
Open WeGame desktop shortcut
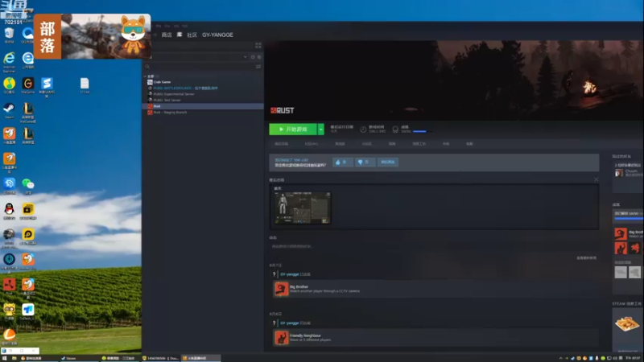click(28, 86)
